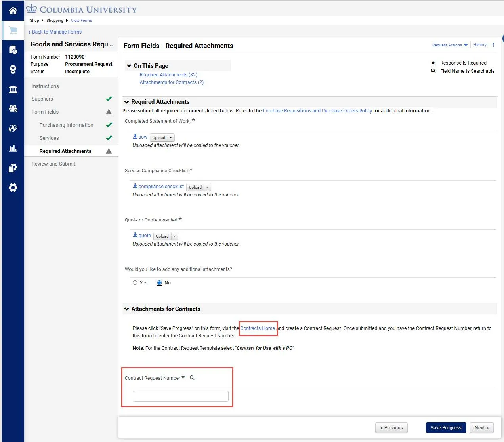Click the Previous button
504x442 pixels.
pos(391,428)
